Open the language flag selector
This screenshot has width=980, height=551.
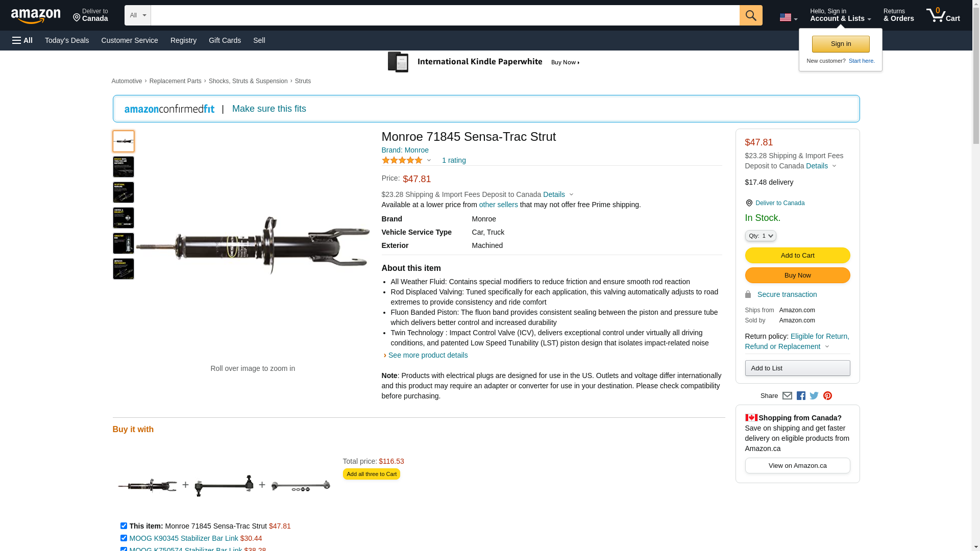pyautogui.click(x=788, y=17)
